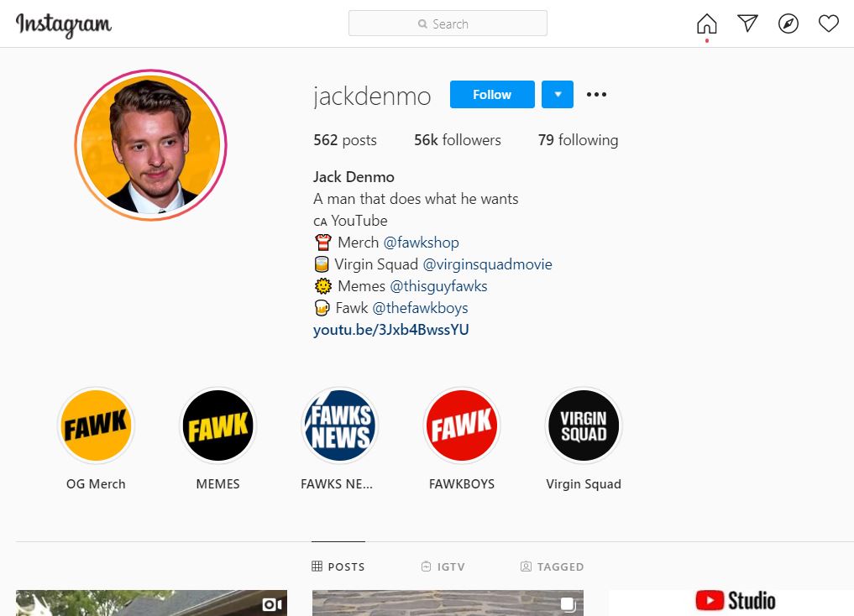Open the @virginsquadmovie mention link
Viewport: 854px width, 616px height.
click(487, 264)
